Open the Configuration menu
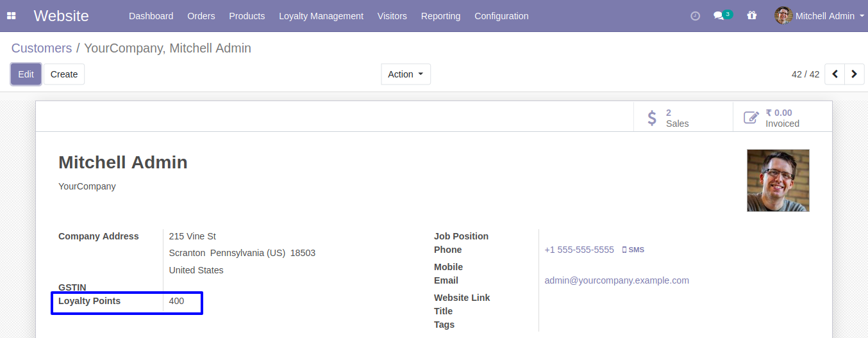 501,16
